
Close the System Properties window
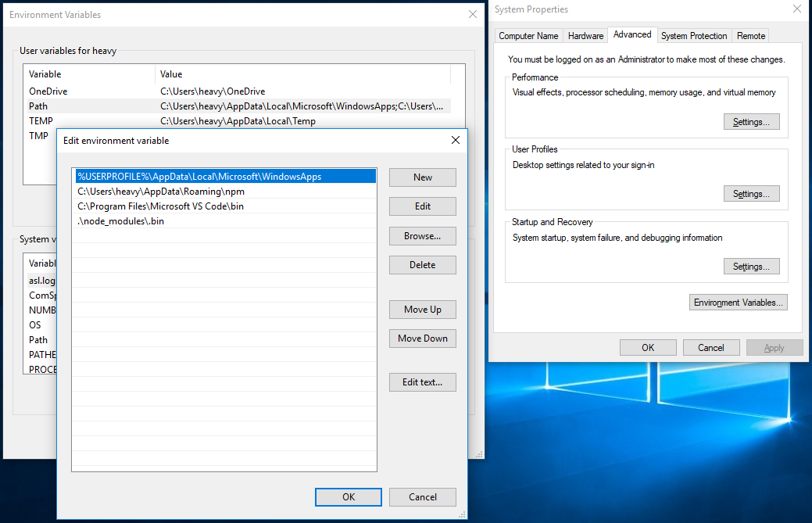[x=797, y=9]
